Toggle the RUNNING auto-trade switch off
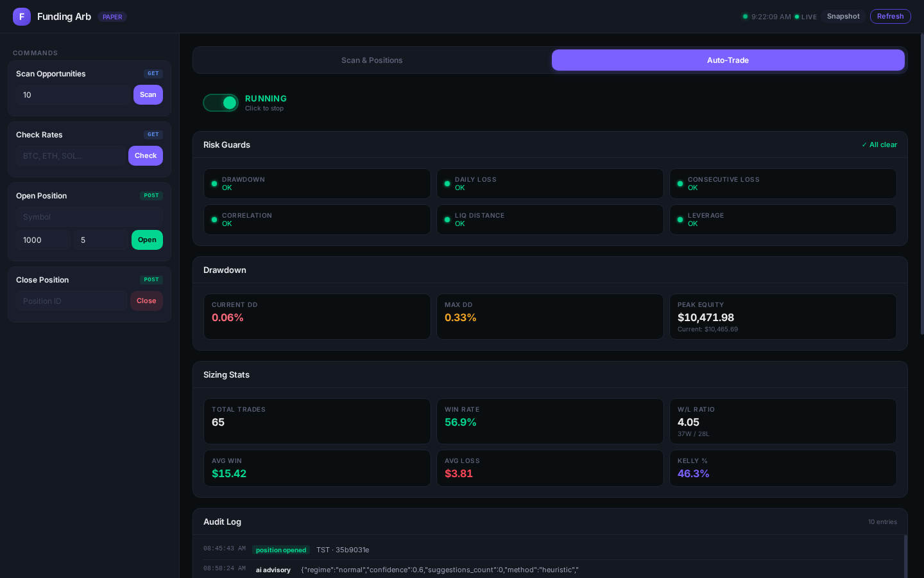 pyautogui.click(x=221, y=103)
